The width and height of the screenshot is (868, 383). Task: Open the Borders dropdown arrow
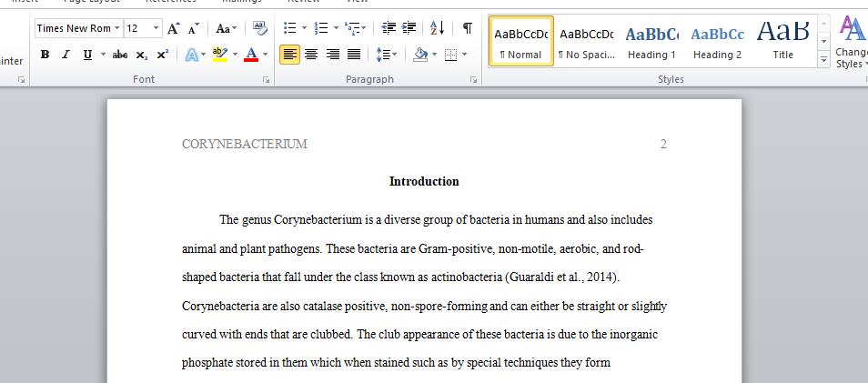pos(464,55)
